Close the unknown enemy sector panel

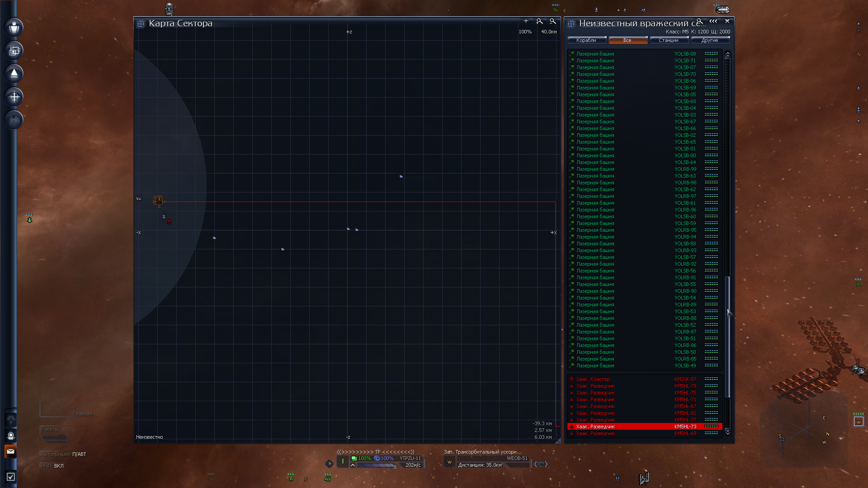tap(727, 21)
